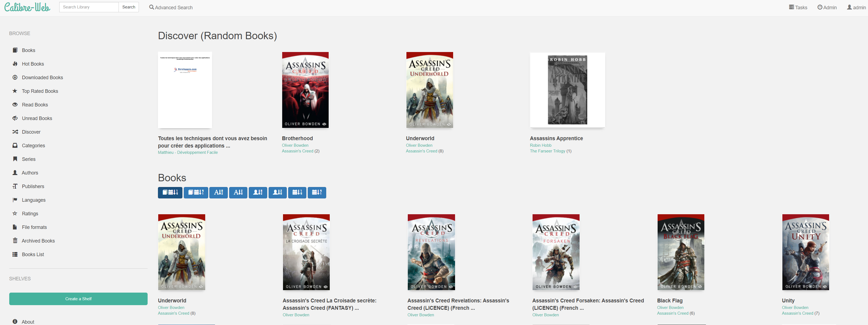Open the Toutes les techniques book cover
868x325 pixels.
pyautogui.click(x=185, y=90)
